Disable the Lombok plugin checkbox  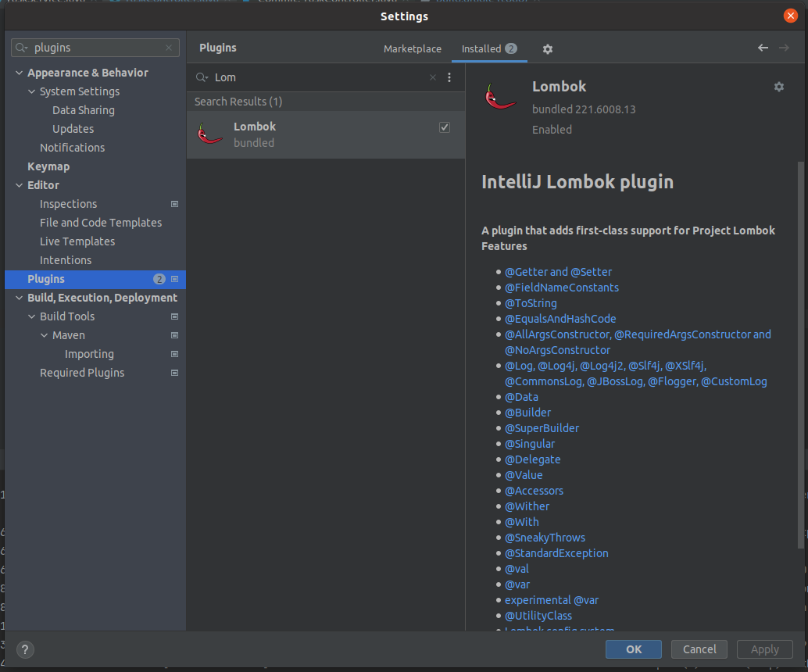(x=444, y=127)
